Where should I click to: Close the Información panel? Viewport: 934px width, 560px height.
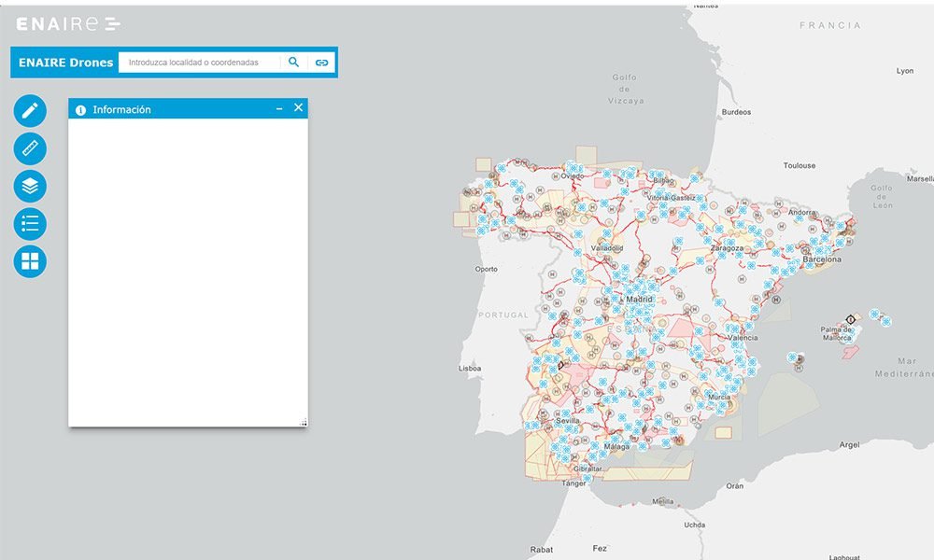299,107
